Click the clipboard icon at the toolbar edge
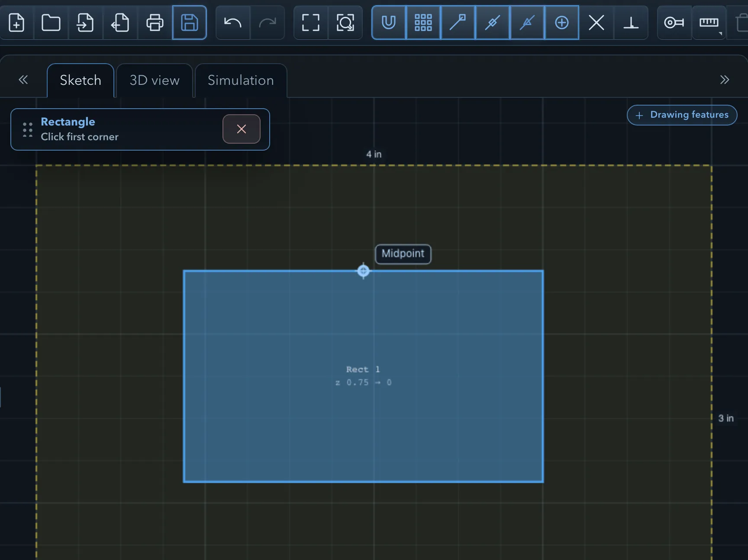The width and height of the screenshot is (748, 560). tap(740, 23)
